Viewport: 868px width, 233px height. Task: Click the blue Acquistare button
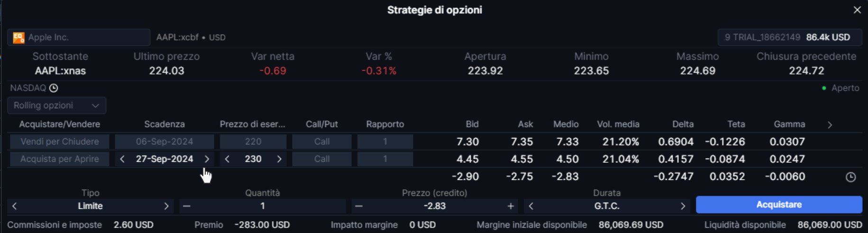click(x=779, y=205)
